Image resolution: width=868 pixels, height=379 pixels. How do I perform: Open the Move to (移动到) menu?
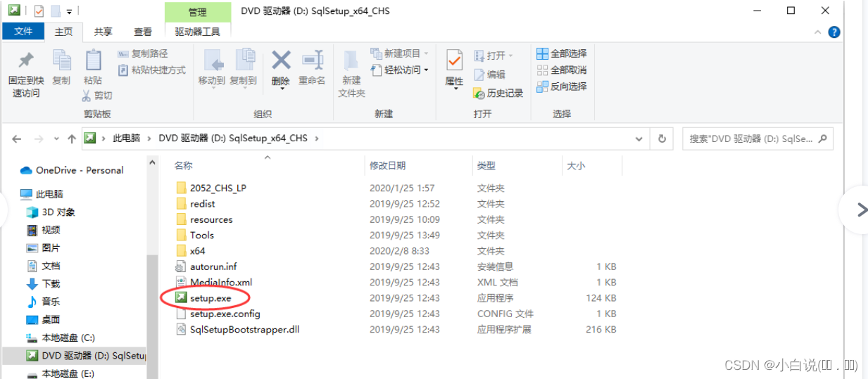212,68
